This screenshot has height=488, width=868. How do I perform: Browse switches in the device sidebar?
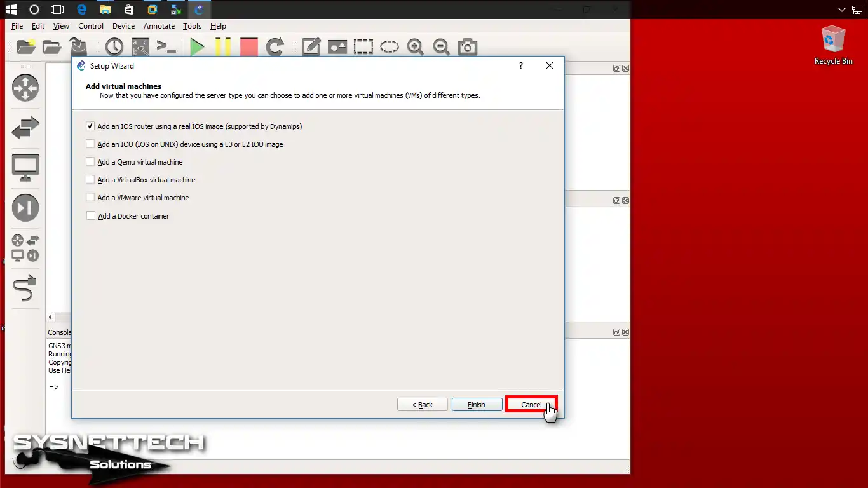click(x=25, y=128)
